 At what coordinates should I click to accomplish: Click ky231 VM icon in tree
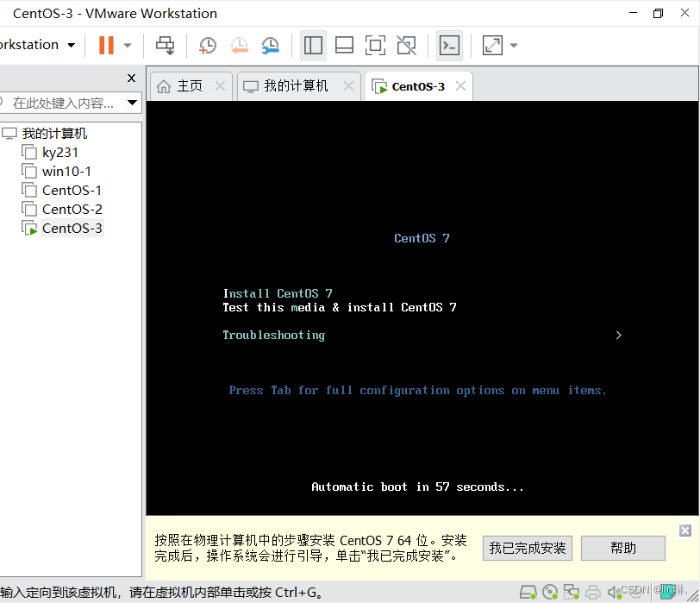coord(29,153)
